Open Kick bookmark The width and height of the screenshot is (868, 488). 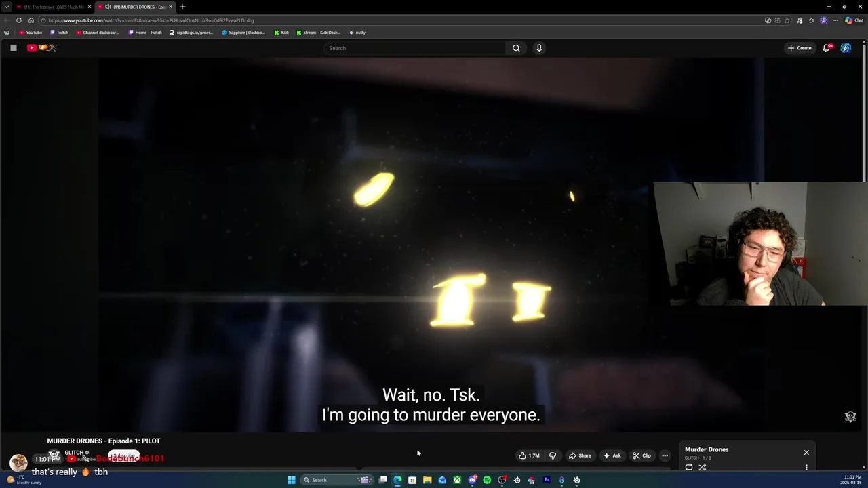281,33
